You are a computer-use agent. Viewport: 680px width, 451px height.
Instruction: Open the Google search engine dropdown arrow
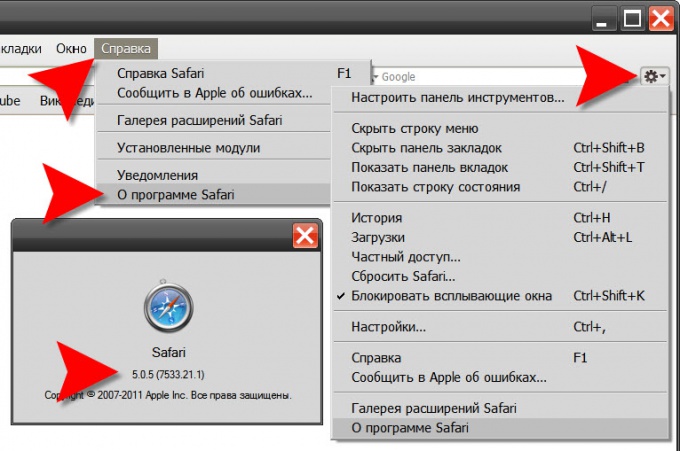[376, 77]
